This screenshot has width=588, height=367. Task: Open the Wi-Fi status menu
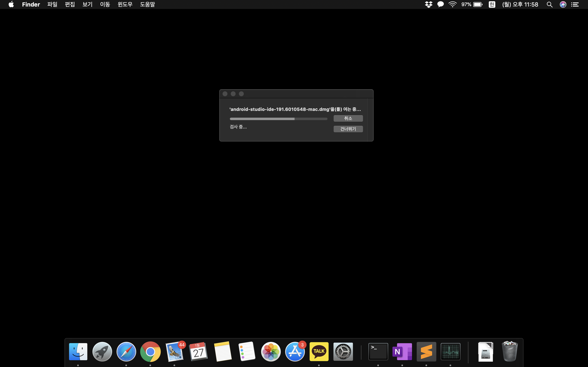pos(452,4)
